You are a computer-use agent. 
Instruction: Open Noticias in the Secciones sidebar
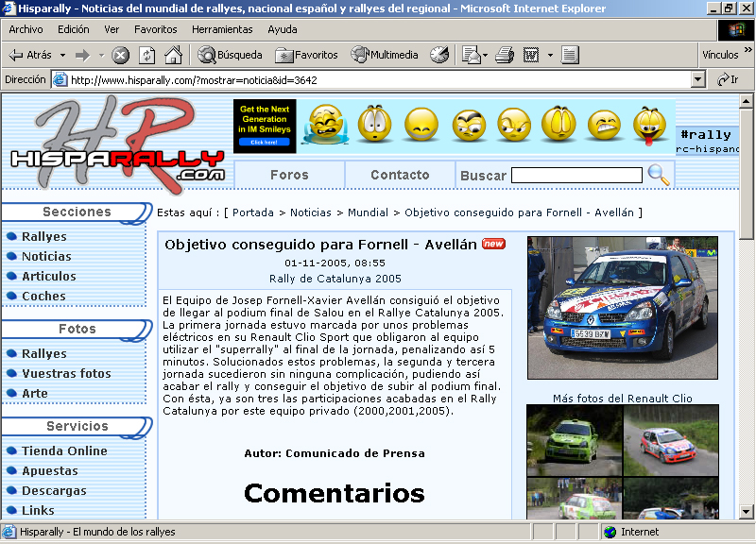coord(46,256)
